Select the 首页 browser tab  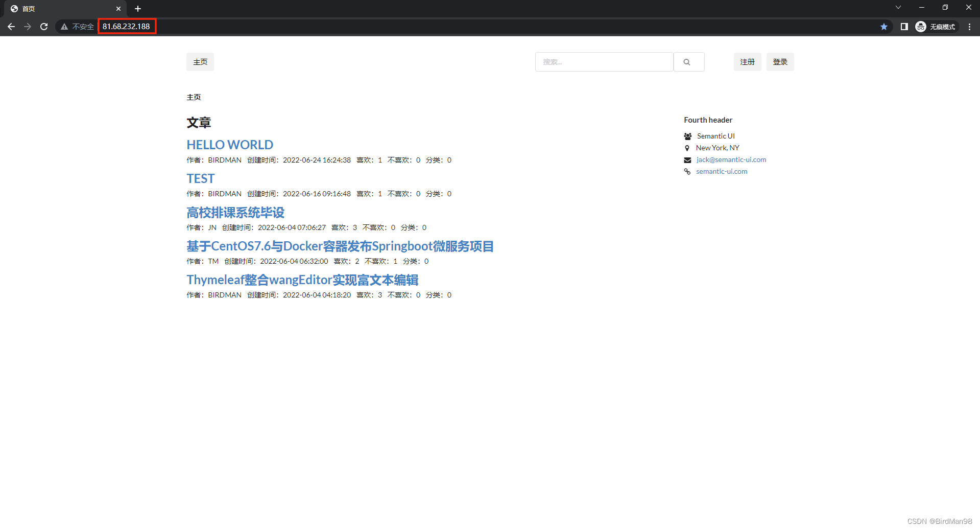coord(65,9)
